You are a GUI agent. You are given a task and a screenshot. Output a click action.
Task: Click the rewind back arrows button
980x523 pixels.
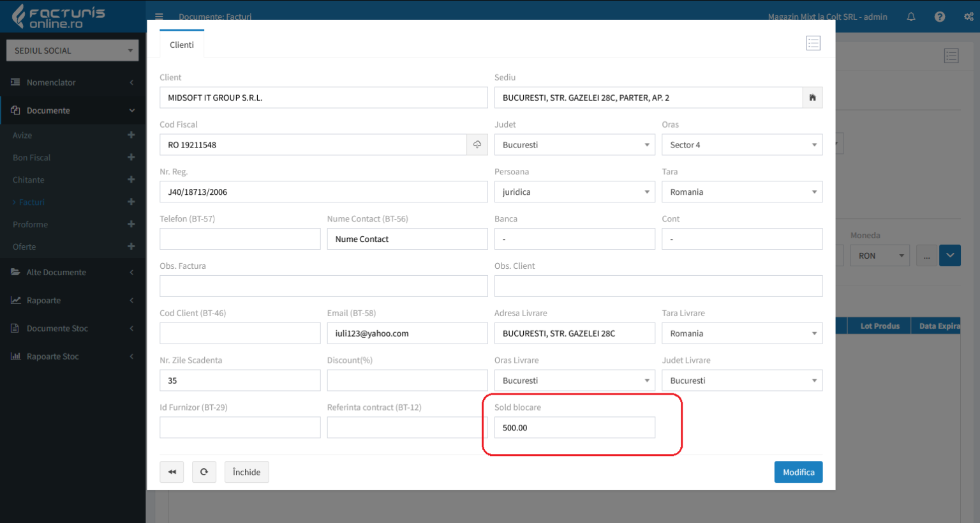(172, 472)
